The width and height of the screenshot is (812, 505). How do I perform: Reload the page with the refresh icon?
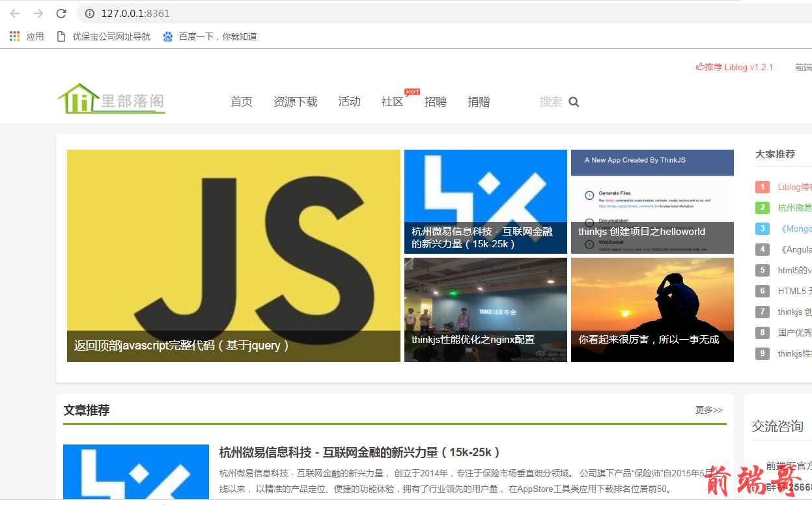pos(61,13)
